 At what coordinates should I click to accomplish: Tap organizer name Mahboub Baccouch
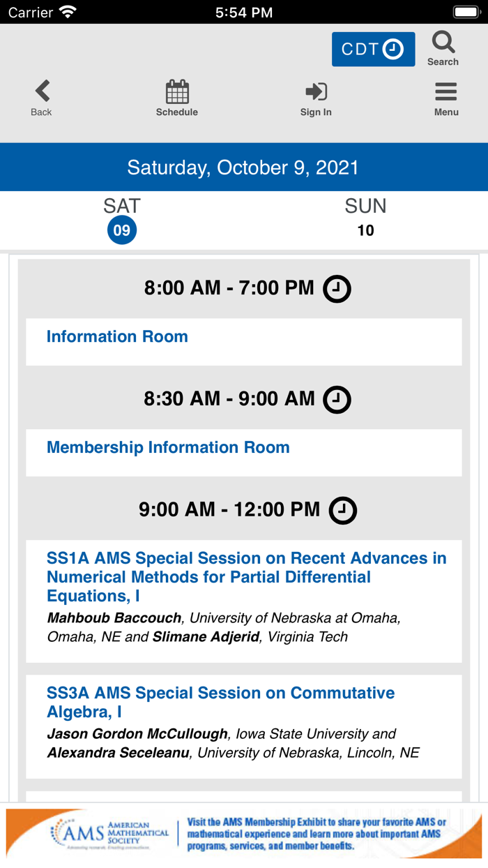[x=114, y=618]
